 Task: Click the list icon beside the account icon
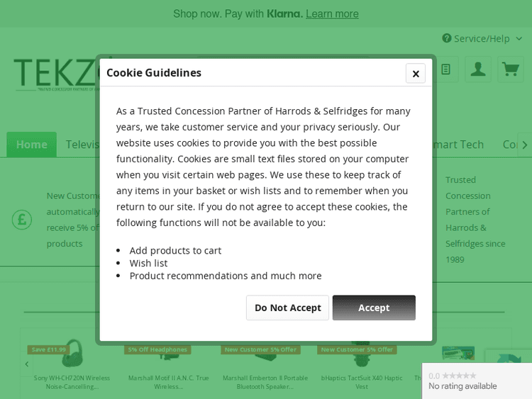point(445,69)
